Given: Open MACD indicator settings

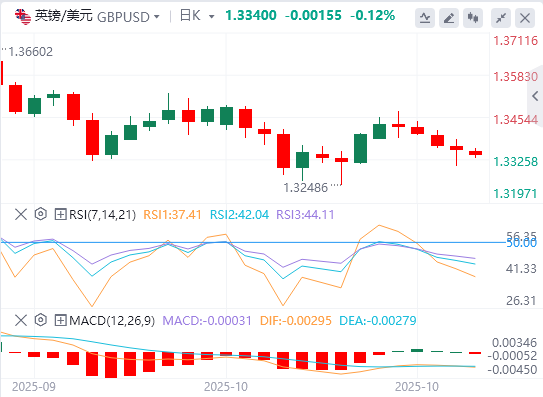Looking at the screenshot, I should click(x=41, y=320).
